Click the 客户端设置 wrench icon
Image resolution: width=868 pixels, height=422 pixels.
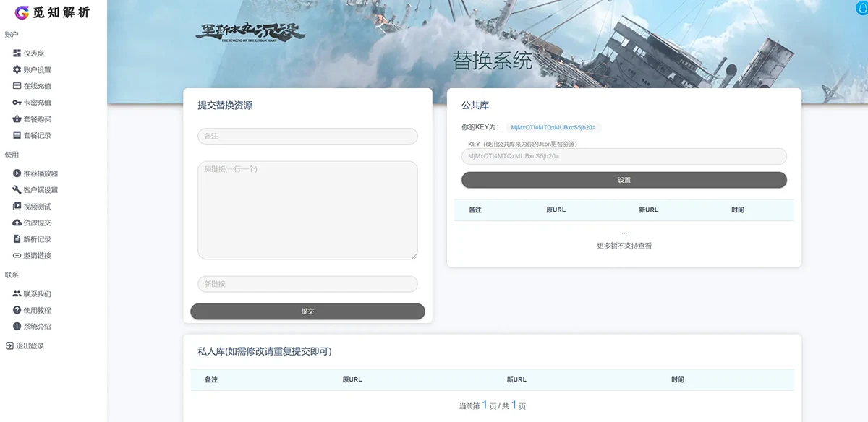coord(17,190)
